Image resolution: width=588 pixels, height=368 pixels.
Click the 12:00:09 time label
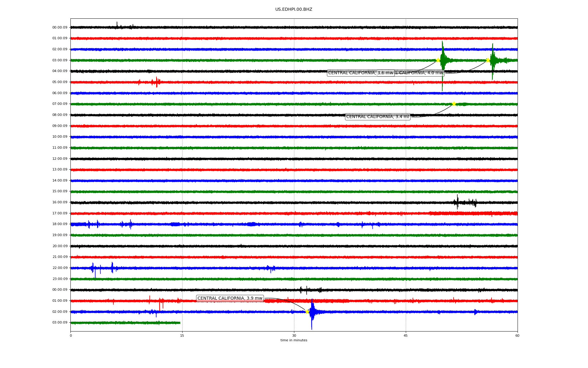coord(60,159)
